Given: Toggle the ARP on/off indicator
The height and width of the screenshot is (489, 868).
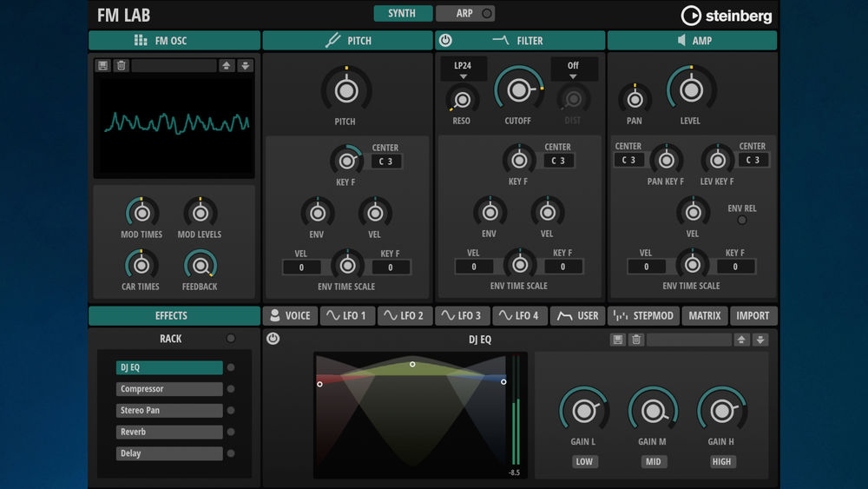Looking at the screenshot, I should pyautogui.click(x=487, y=14).
